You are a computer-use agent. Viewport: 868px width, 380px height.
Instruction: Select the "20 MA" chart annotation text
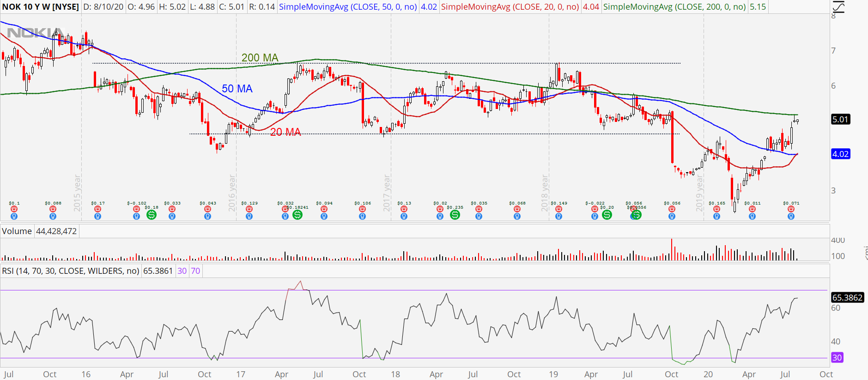click(285, 132)
